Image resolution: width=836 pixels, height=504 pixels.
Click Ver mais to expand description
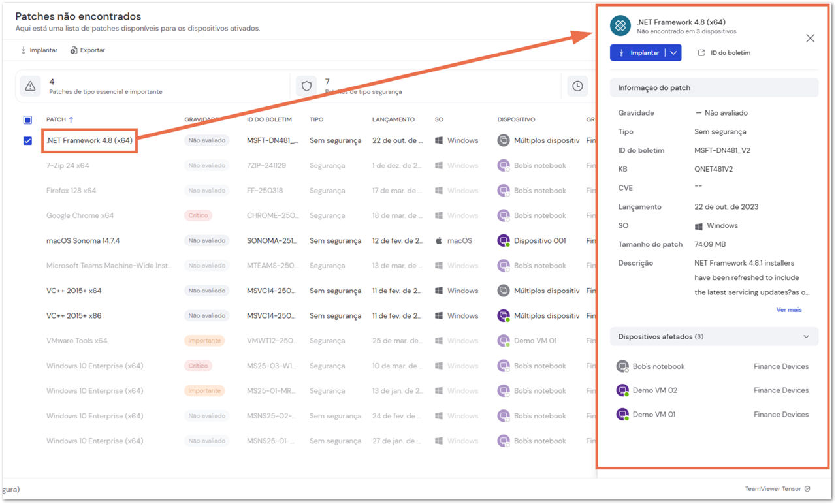coord(789,309)
